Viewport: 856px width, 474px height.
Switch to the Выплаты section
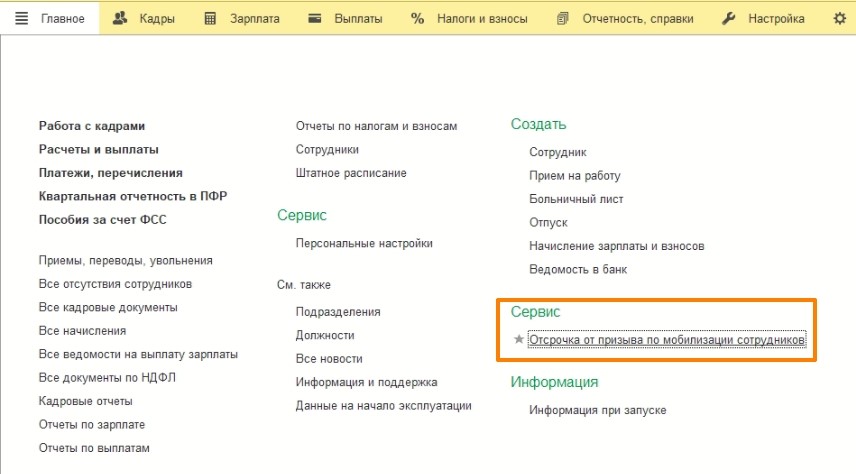[x=358, y=19]
